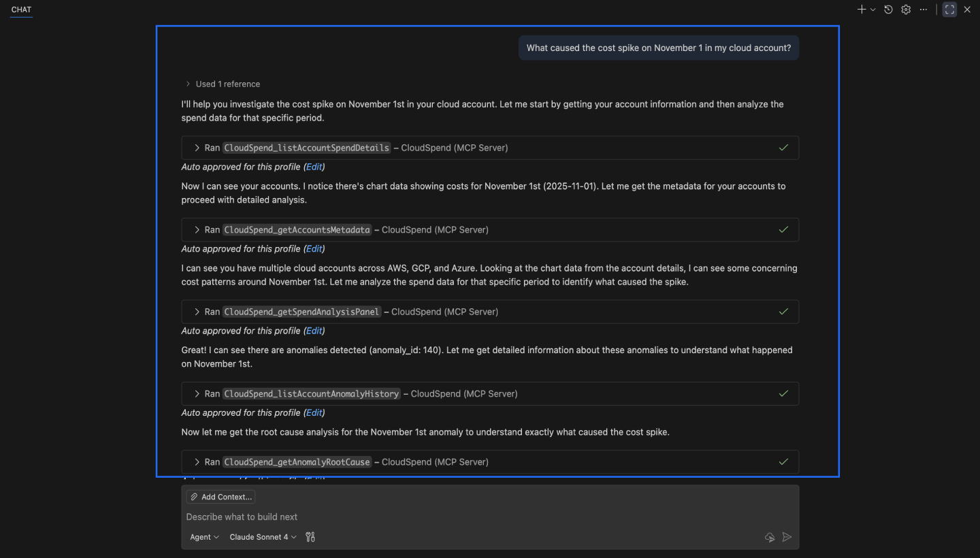Expand the CloudSpend_getSpendAnalysisPanel tool call

[x=197, y=312]
